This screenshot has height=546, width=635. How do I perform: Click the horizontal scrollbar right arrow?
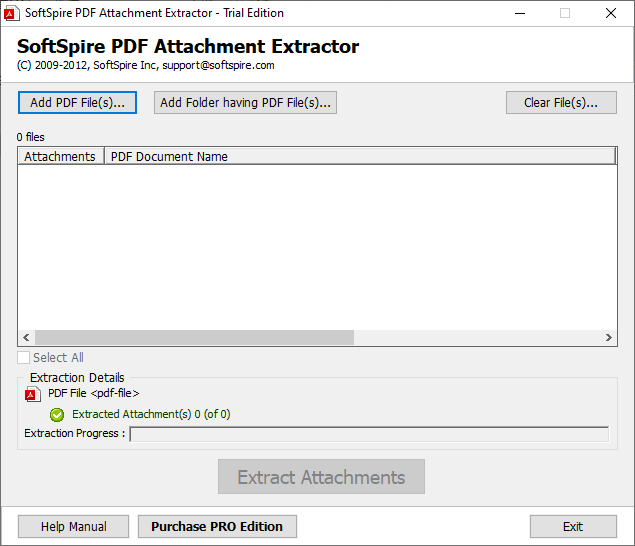607,338
